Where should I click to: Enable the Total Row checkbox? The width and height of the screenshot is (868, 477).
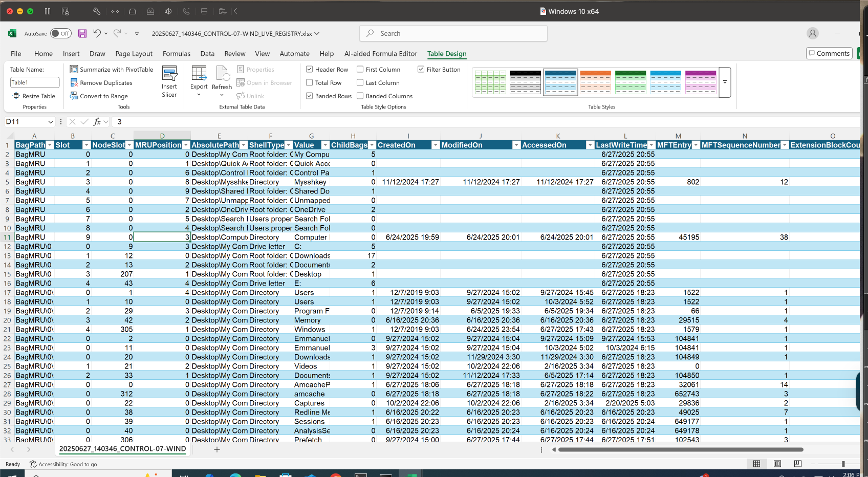click(309, 82)
